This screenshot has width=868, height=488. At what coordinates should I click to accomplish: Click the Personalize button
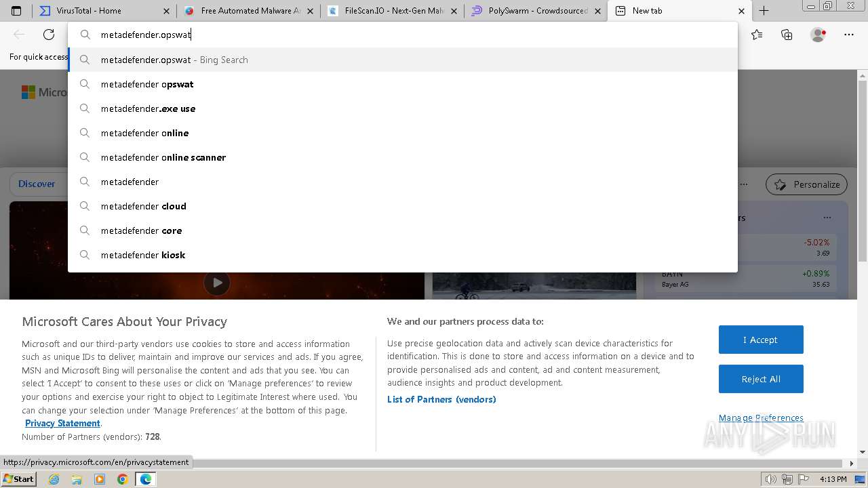pos(807,184)
